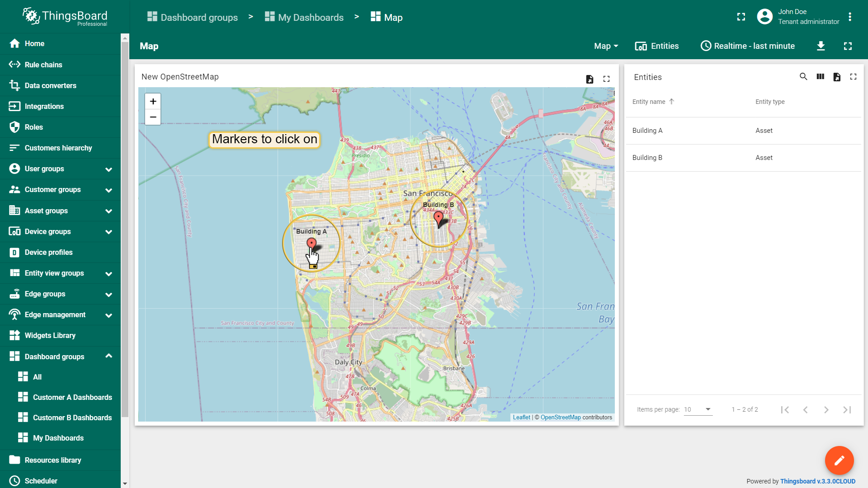Viewport: 868px width, 488px height.
Task: Select the Building A table row
Action: (743, 131)
